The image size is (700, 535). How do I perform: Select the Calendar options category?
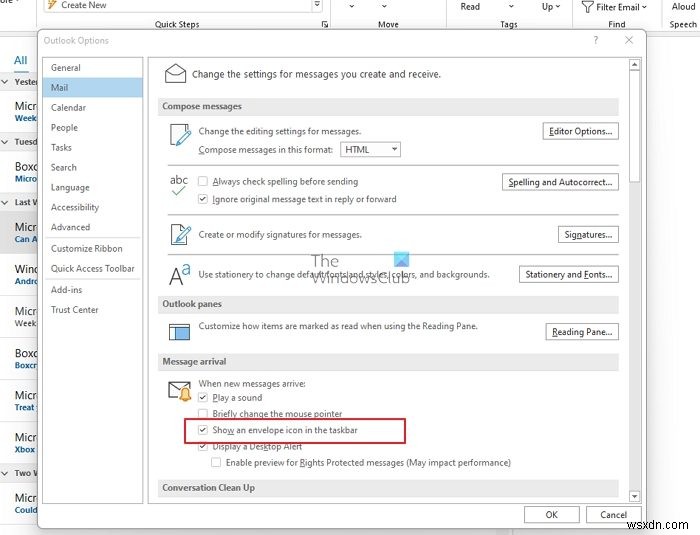click(93, 108)
